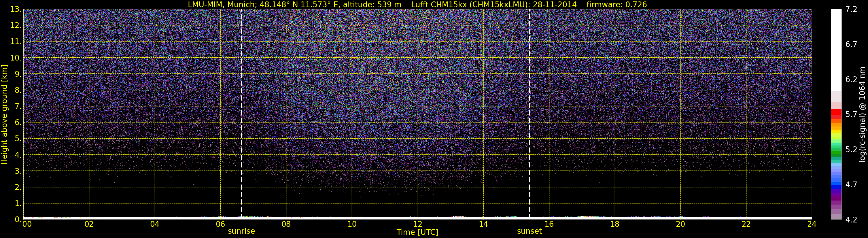Select the 'Height above ground [km]' axis label

click(4, 115)
